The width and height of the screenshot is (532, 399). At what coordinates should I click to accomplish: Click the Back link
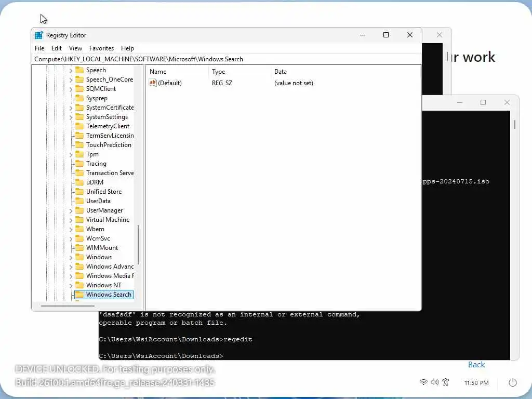point(476,364)
